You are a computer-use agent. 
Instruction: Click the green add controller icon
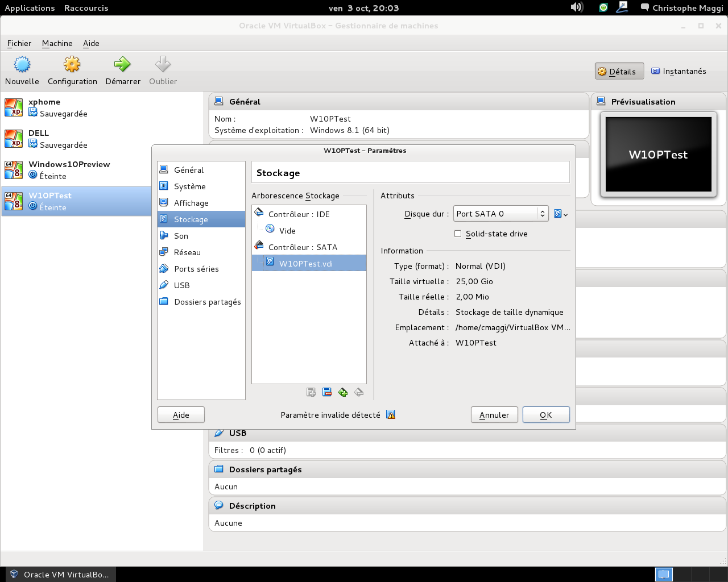click(x=343, y=392)
